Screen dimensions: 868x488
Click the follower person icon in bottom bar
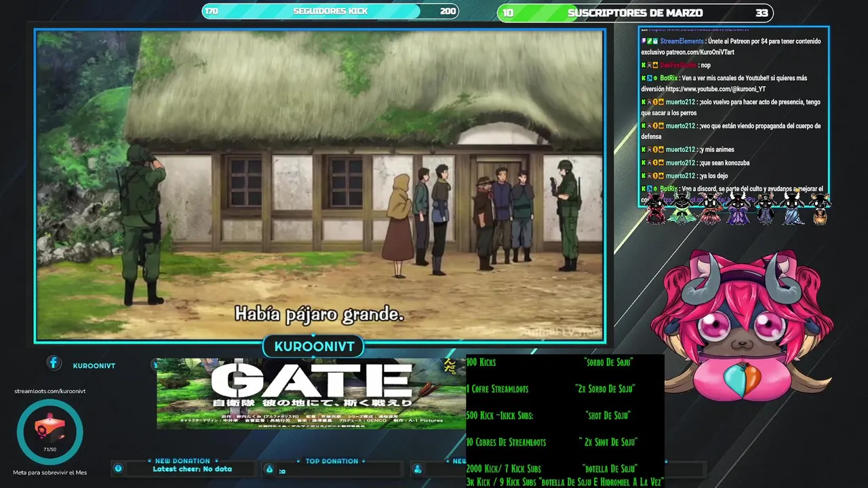[418, 469]
